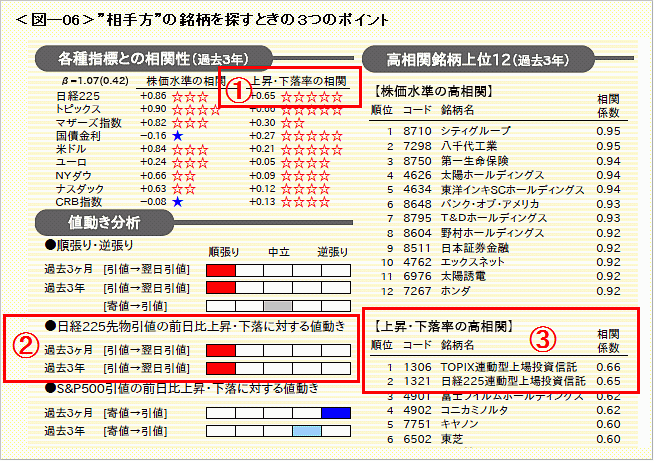Click the -0.16 value for 国債金利
The image size is (654, 461).
(153, 136)
